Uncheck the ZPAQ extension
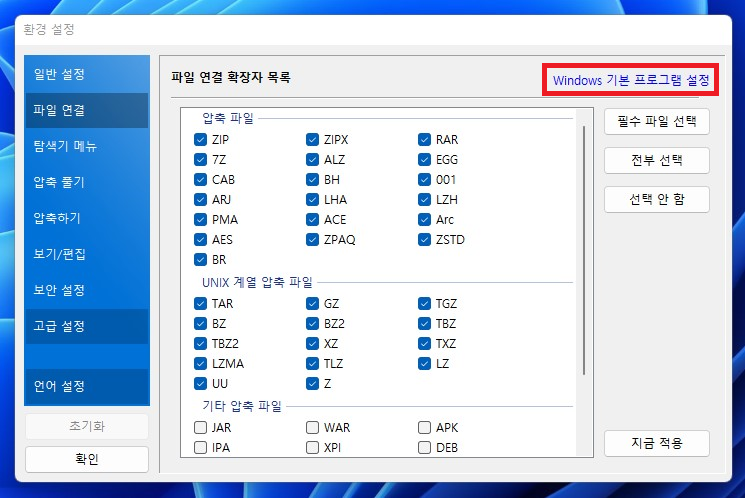This screenshot has width=745, height=498. (x=312, y=239)
